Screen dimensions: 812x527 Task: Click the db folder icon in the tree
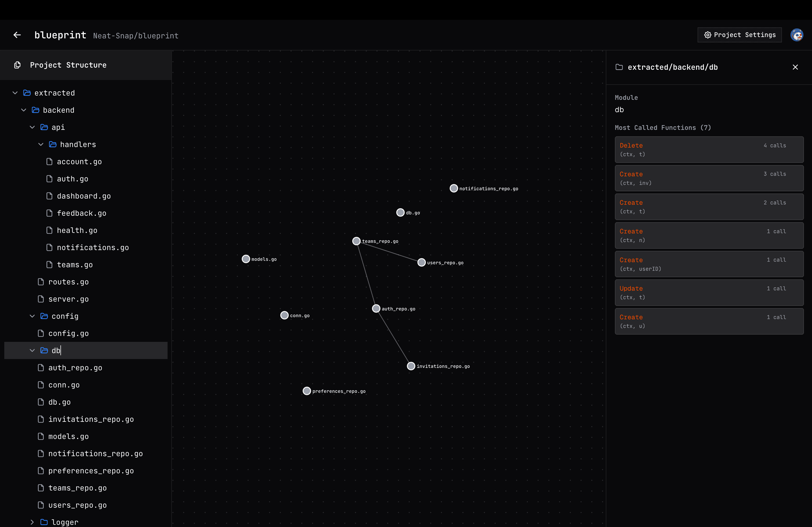[x=44, y=350]
